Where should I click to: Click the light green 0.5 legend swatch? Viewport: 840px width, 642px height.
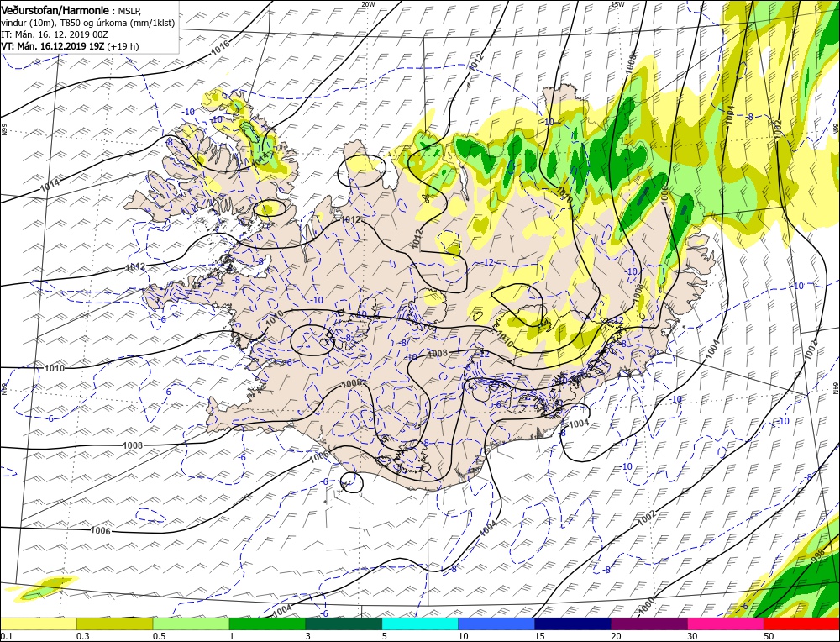tap(192, 624)
